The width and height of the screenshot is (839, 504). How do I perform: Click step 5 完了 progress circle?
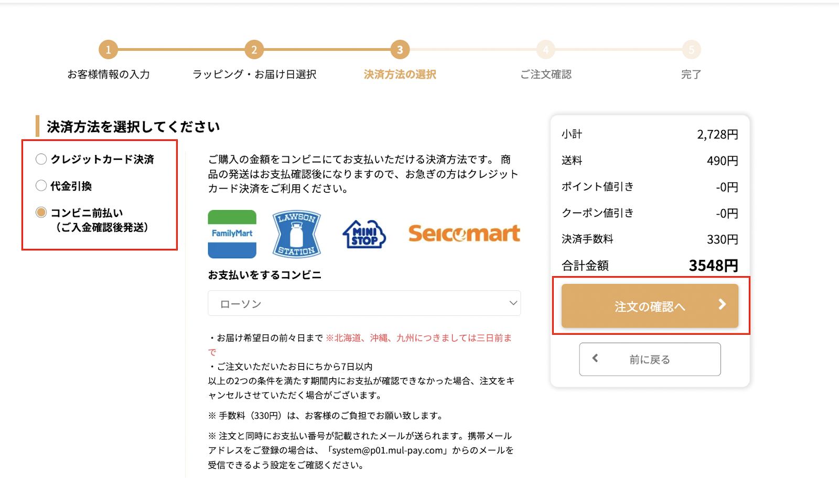[x=691, y=50]
